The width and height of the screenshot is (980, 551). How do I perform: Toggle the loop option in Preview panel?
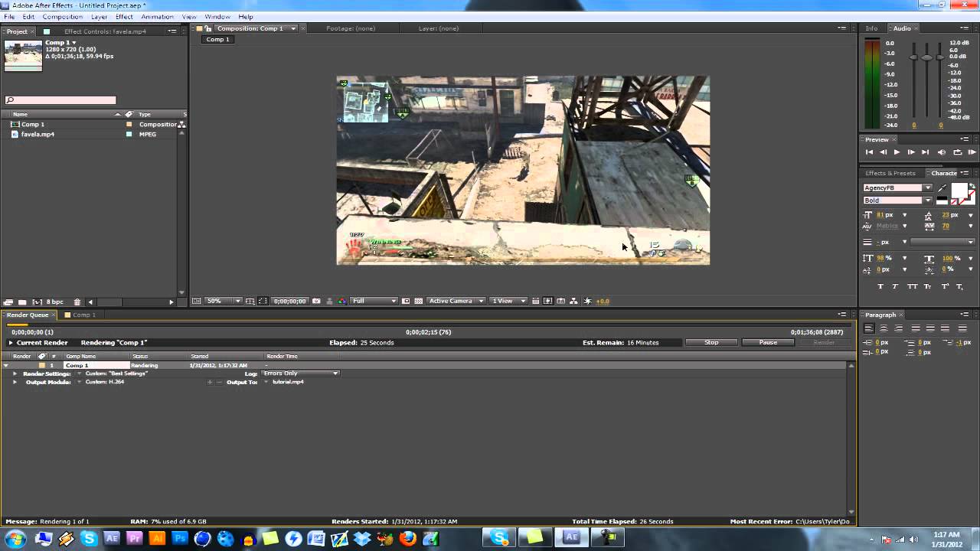[x=957, y=152]
